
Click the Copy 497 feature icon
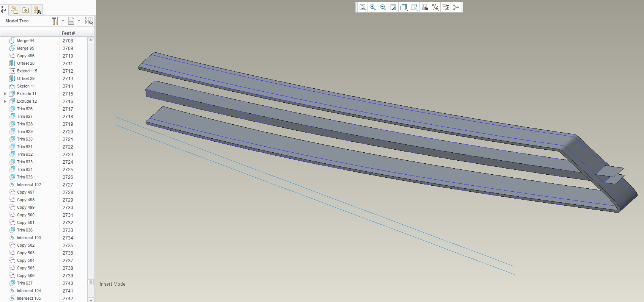tap(12, 192)
